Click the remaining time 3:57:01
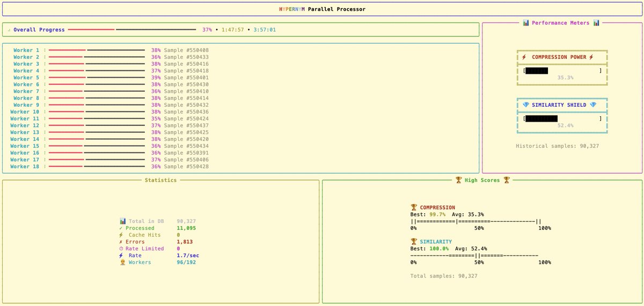Image resolution: width=644 pixels, height=306 pixels. tap(265, 30)
